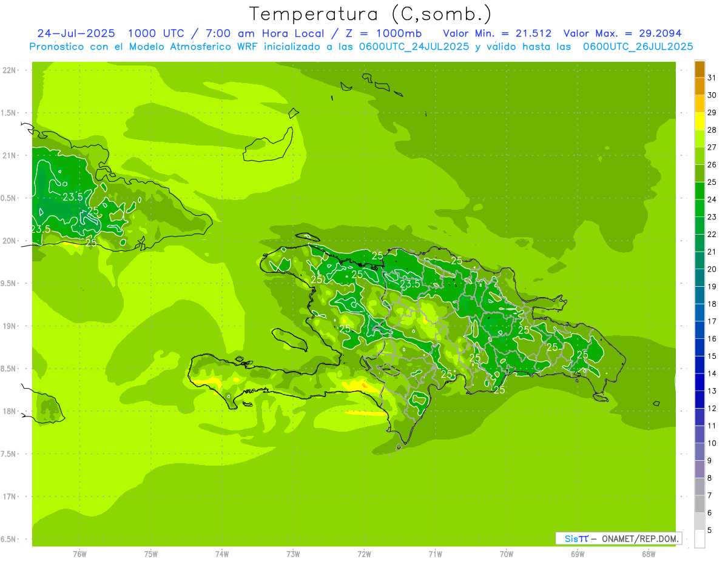Click the legend value '28'
Image resolution: width=728 pixels, height=562 pixels.
click(712, 130)
